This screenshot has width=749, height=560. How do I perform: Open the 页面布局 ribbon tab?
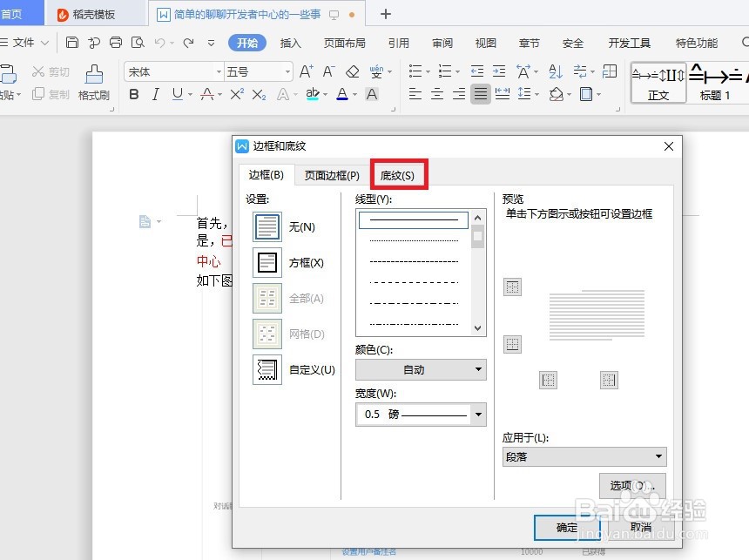pyautogui.click(x=344, y=41)
